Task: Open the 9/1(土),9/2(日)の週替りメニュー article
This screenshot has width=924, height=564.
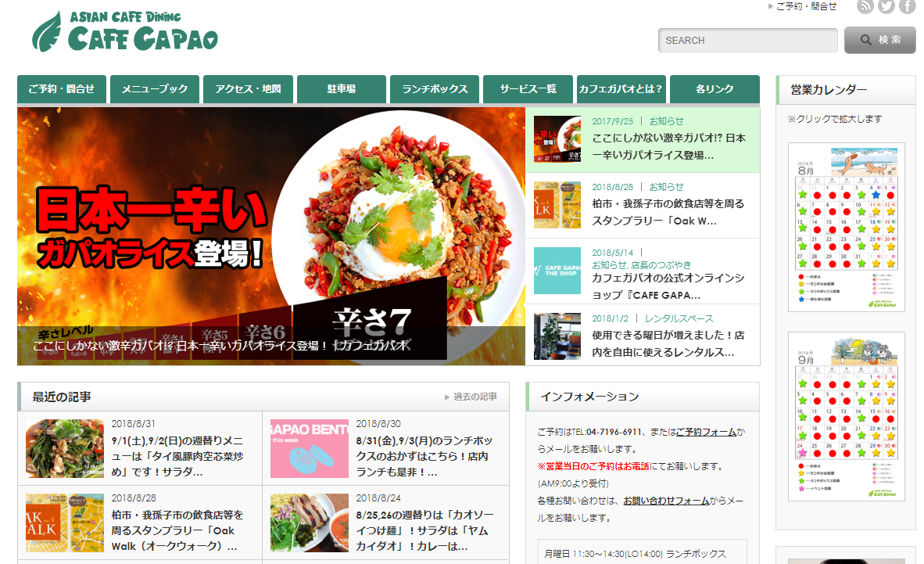Action: 177,456
